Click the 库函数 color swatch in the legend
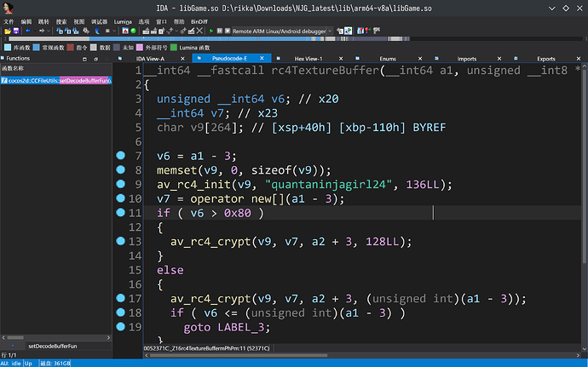The image size is (588, 367). coord(8,47)
